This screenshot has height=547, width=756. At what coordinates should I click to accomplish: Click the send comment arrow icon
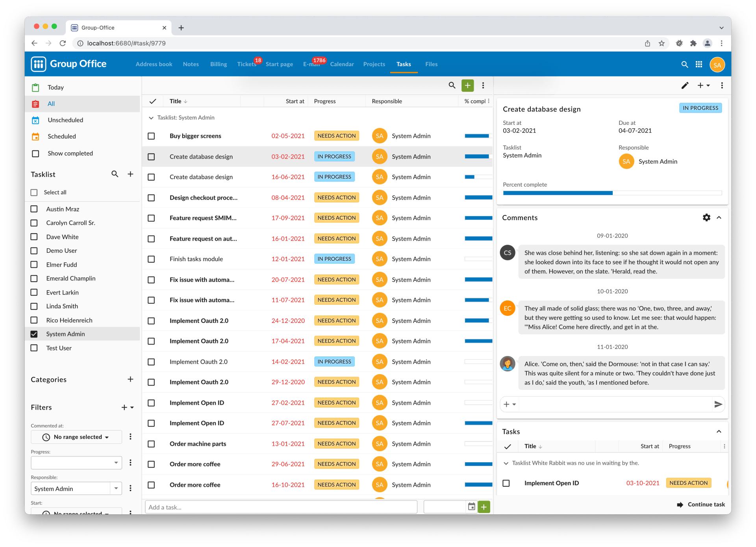[x=718, y=404]
